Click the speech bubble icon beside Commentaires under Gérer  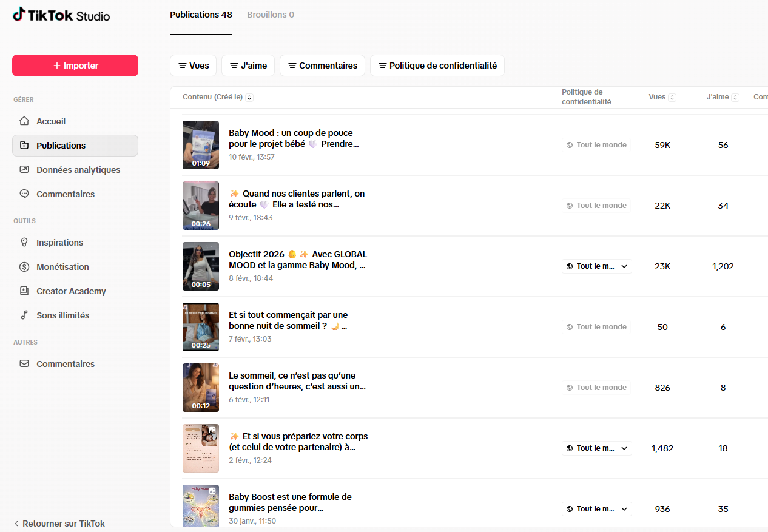coord(24,194)
